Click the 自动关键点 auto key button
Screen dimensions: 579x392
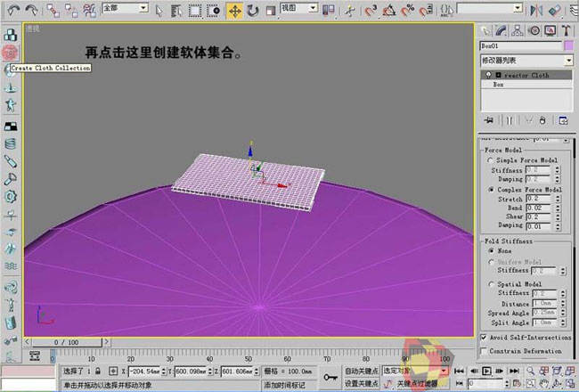coord(361,371)
